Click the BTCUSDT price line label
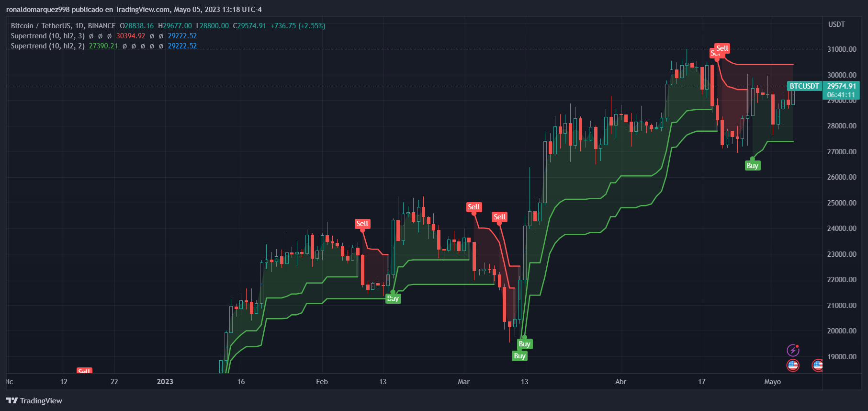 point(804,86)
